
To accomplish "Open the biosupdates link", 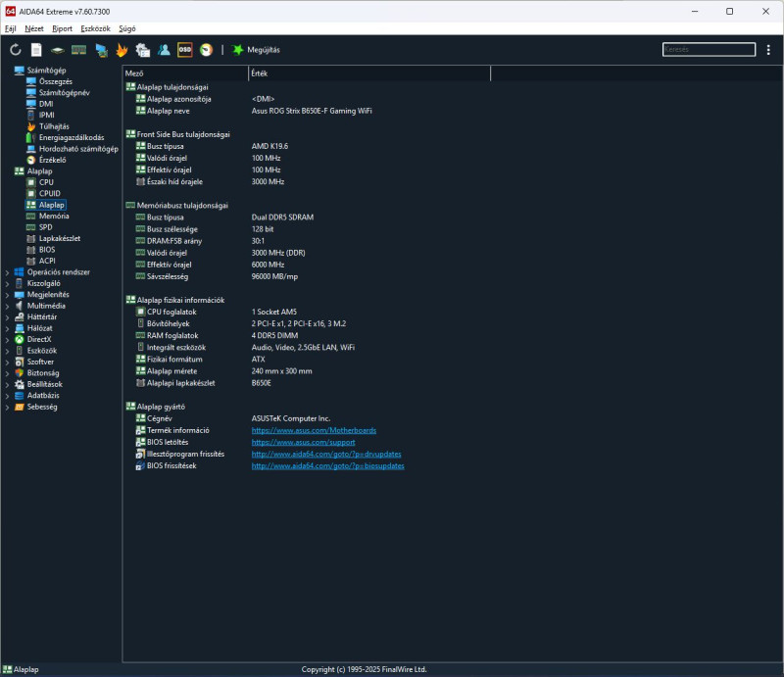I will [x=327, y=465].
